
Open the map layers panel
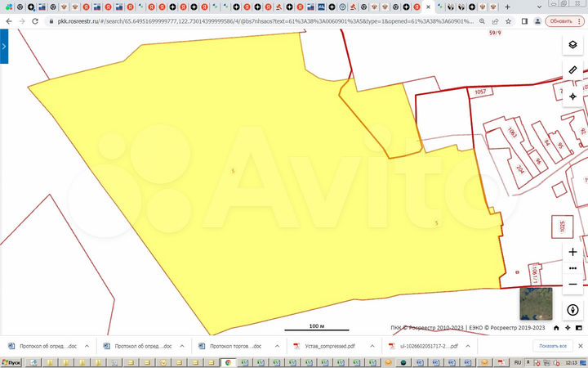[572, 45]
